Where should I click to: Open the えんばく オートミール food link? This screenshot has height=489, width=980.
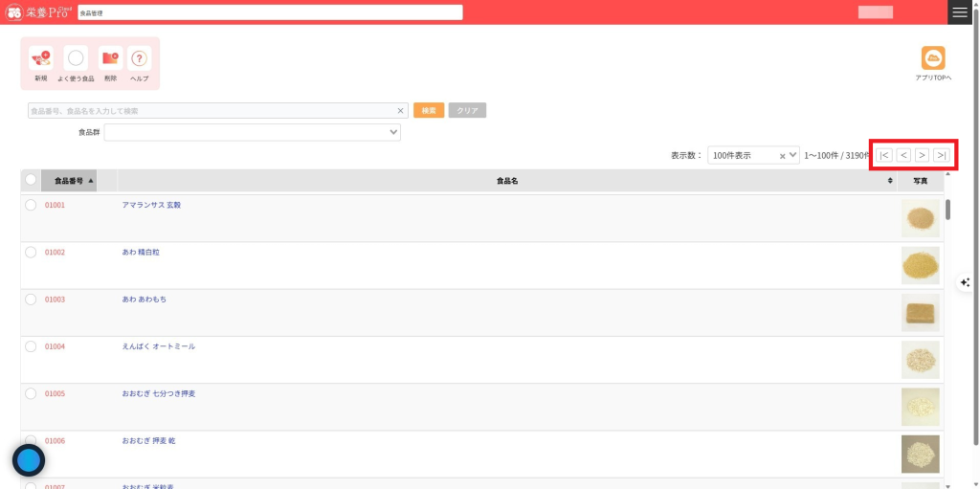[x=158, y=346]
